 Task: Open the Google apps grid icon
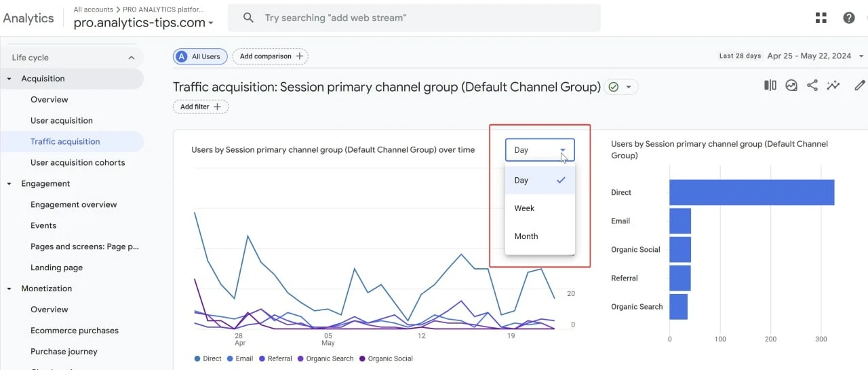point(821,18)
